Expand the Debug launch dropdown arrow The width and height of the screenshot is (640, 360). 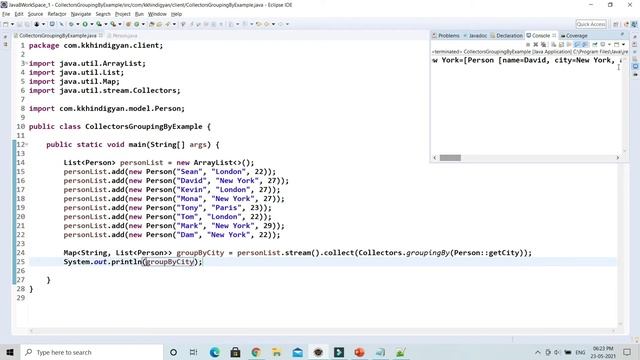point(78,24)
